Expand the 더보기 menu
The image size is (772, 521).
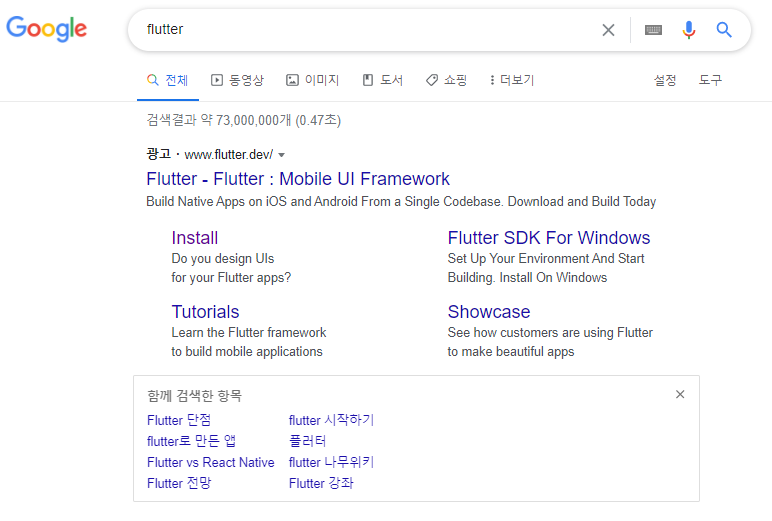[512, 80]
